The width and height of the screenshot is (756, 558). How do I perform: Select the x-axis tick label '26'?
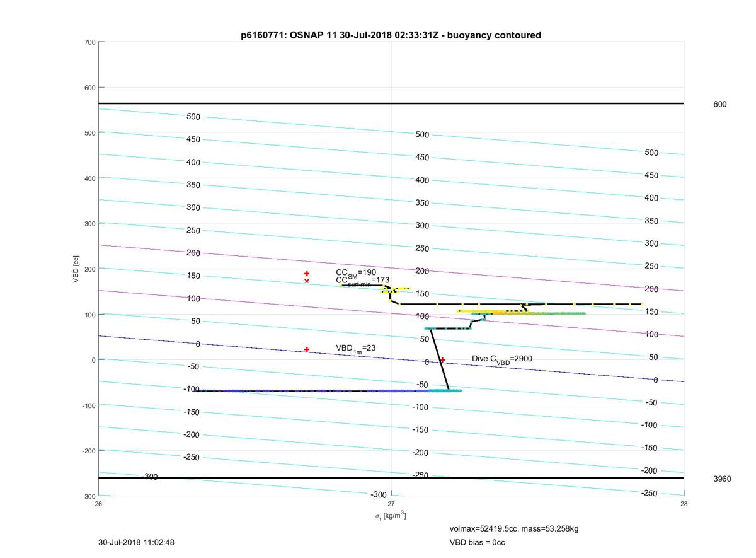point(98,504)
